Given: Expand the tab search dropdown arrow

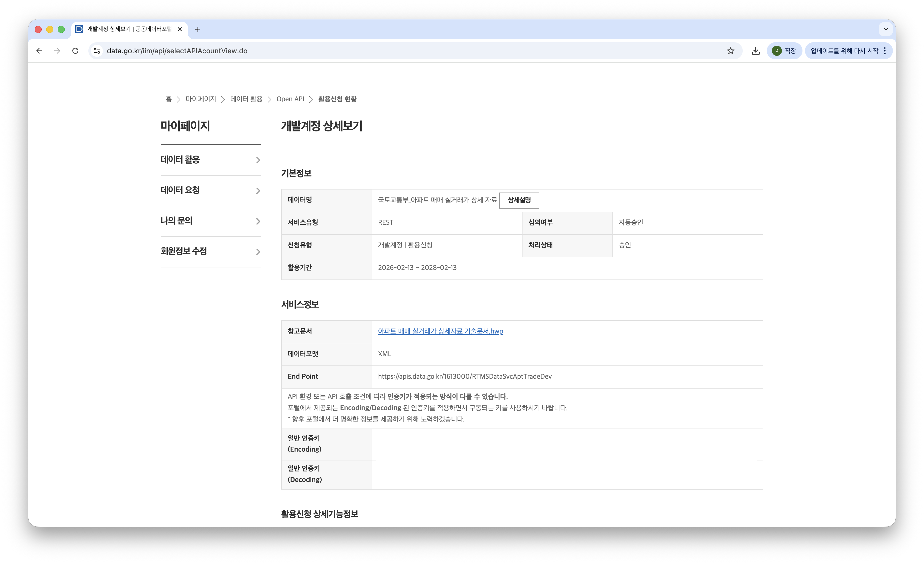Looking at the screenshot, I should 885,29.
